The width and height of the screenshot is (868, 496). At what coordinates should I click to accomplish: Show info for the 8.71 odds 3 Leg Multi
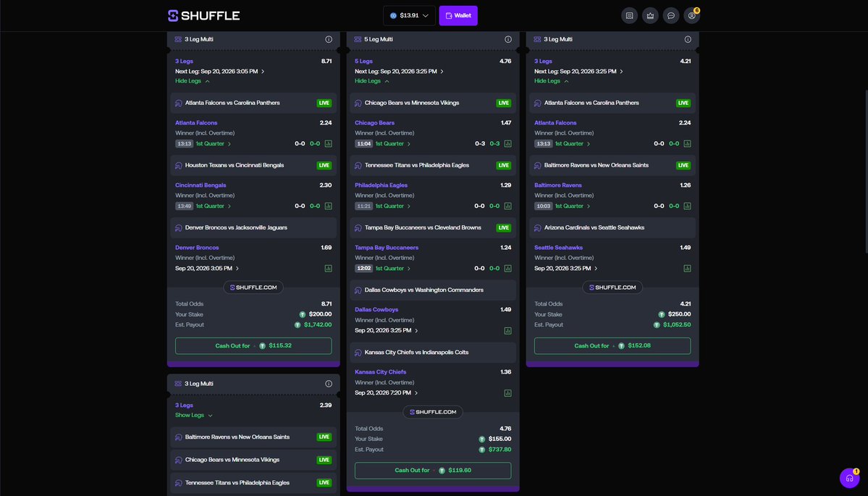pos(329,39)
